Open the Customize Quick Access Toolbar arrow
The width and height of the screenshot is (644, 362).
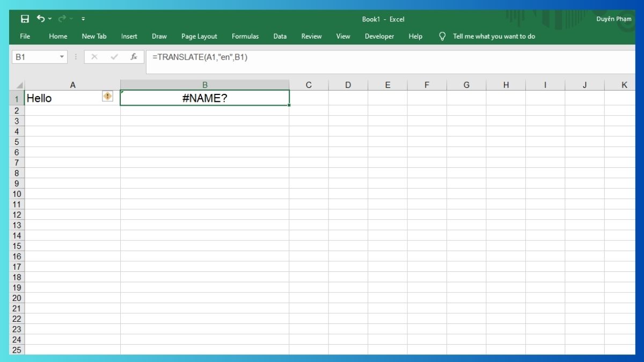[83, 19]
